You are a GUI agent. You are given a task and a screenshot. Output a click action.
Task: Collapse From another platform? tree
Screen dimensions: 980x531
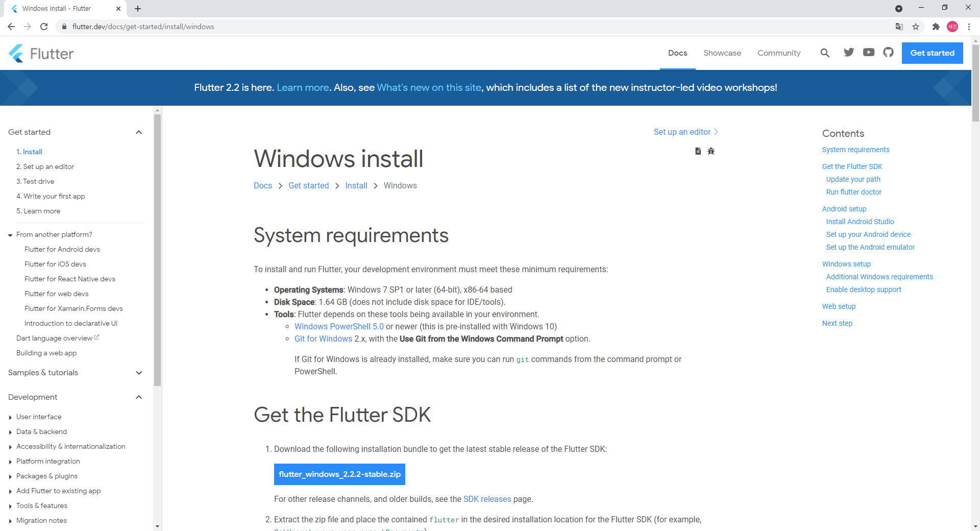click(x=10, y=235)
